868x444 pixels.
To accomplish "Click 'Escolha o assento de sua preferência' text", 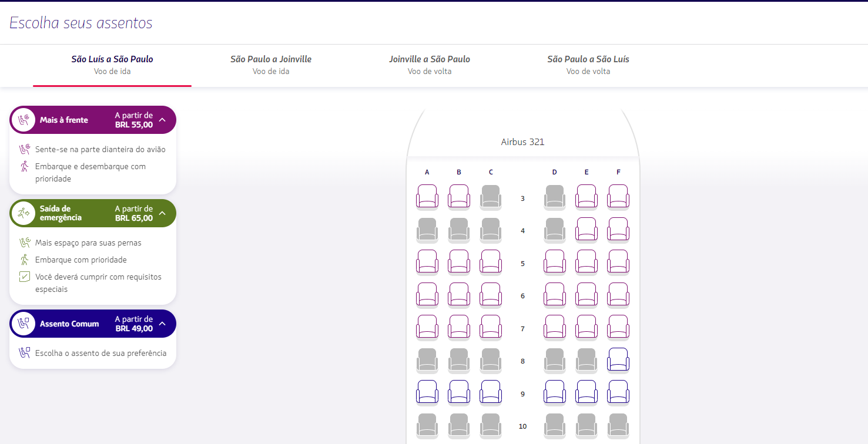I will coord(101,353).
